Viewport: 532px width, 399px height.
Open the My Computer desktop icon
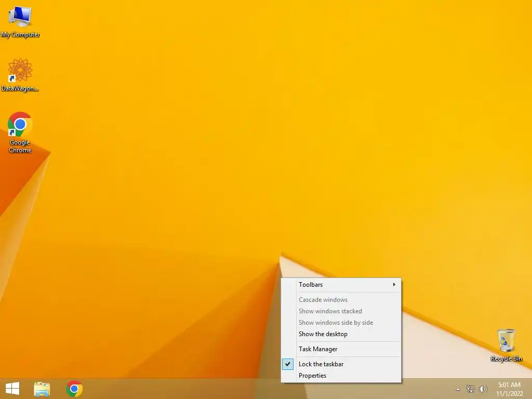point(20,22)
